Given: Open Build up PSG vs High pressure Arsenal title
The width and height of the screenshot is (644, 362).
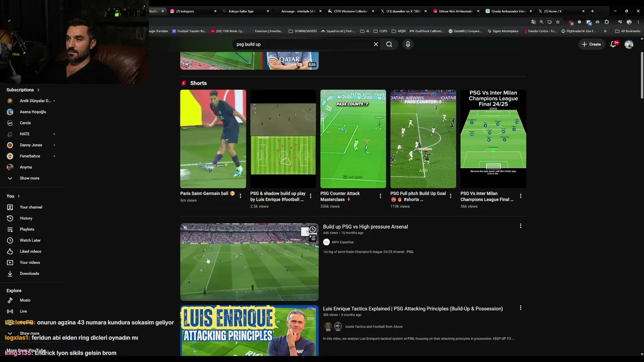Looking at the screenshot, I should pyautogui.click(x=365, y=227).
